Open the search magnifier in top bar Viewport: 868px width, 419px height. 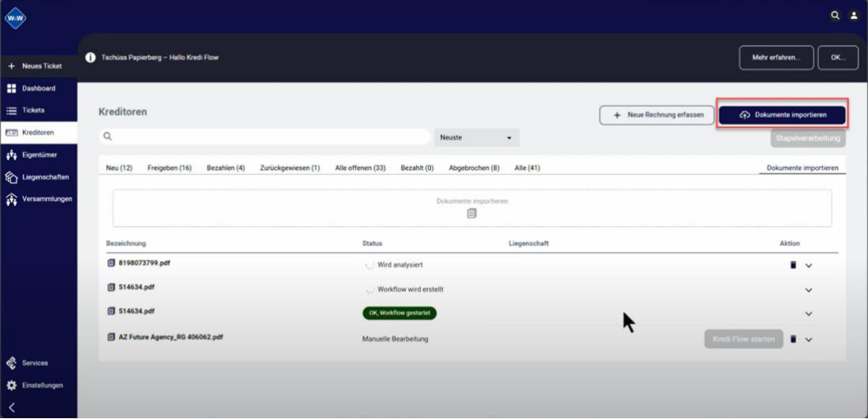pyautogui.click(x=835, y=16)
